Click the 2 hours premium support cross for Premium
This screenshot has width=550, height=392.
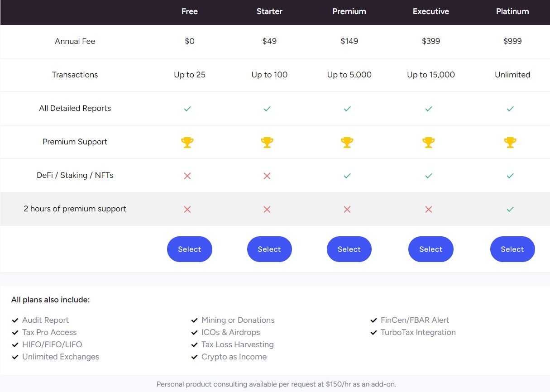point(347,209)
